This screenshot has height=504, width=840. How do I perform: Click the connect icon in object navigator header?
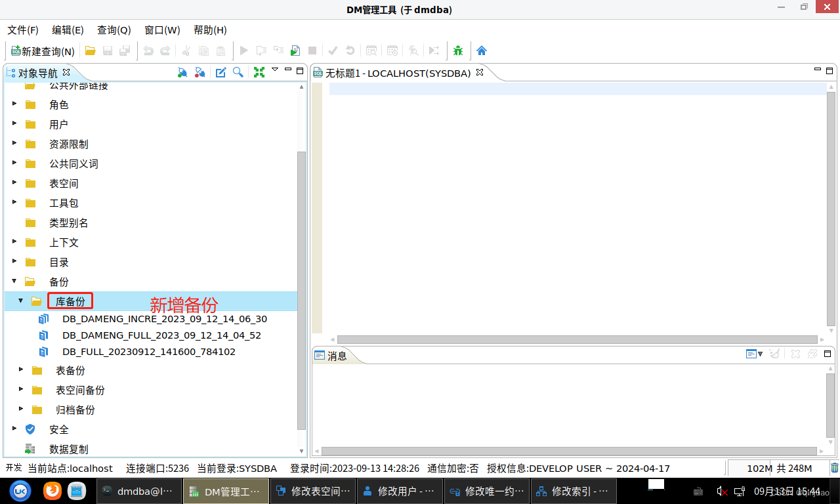click(183, 72)
